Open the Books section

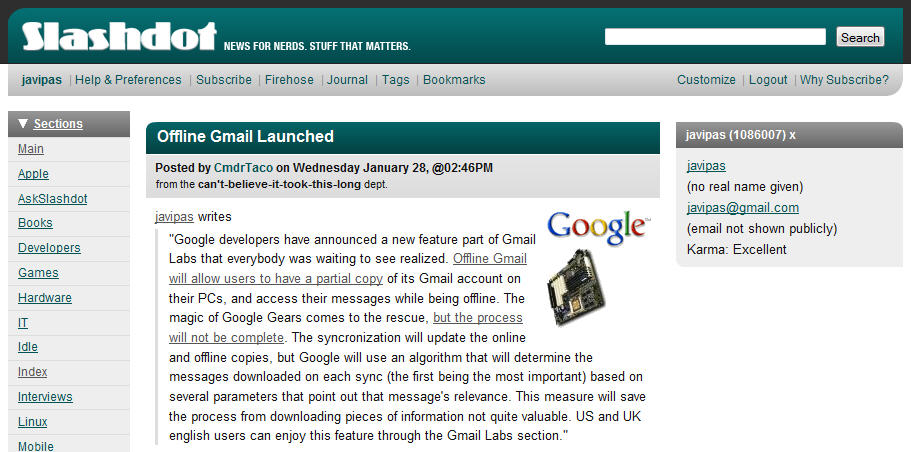pyautogui.click(x=35, y=223)
